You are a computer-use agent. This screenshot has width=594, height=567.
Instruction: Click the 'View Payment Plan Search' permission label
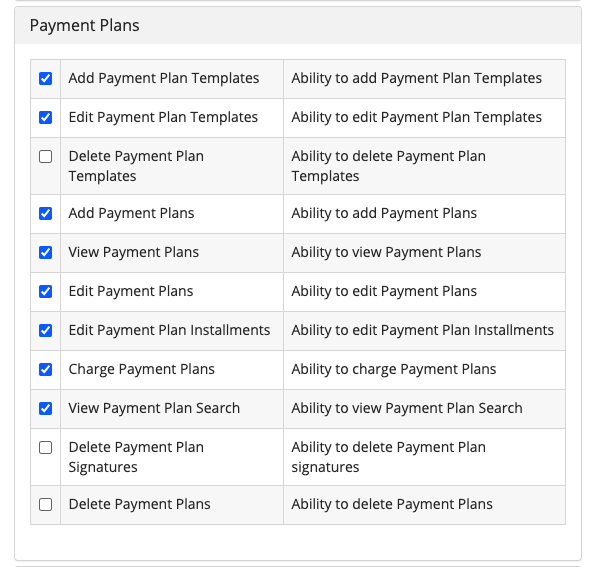[154, 408]
